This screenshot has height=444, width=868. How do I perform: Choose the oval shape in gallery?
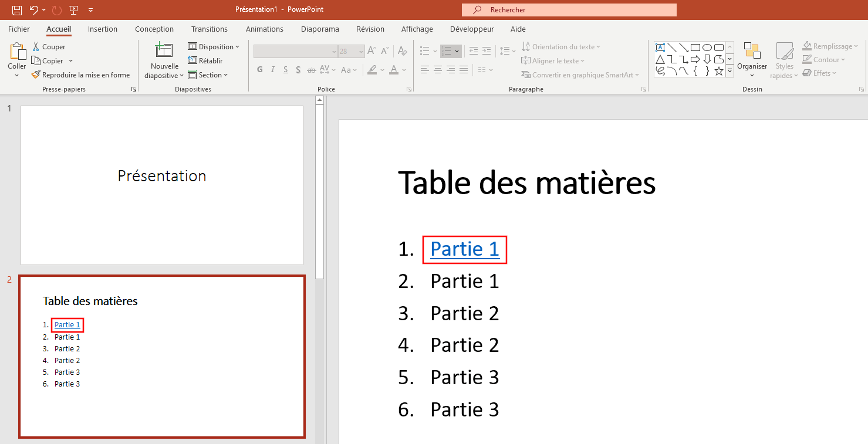click(x=707, y=48)
